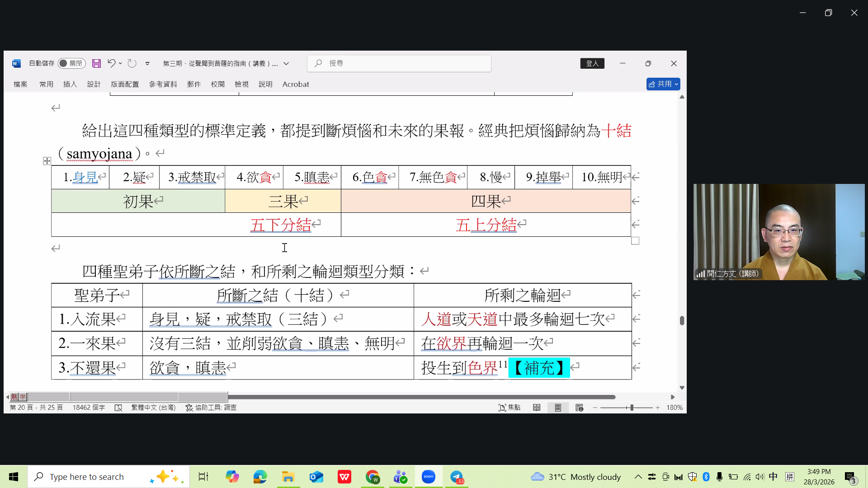868x488 pixels.
Task: Click the zoom slider handle
Action: pos(632,408)
